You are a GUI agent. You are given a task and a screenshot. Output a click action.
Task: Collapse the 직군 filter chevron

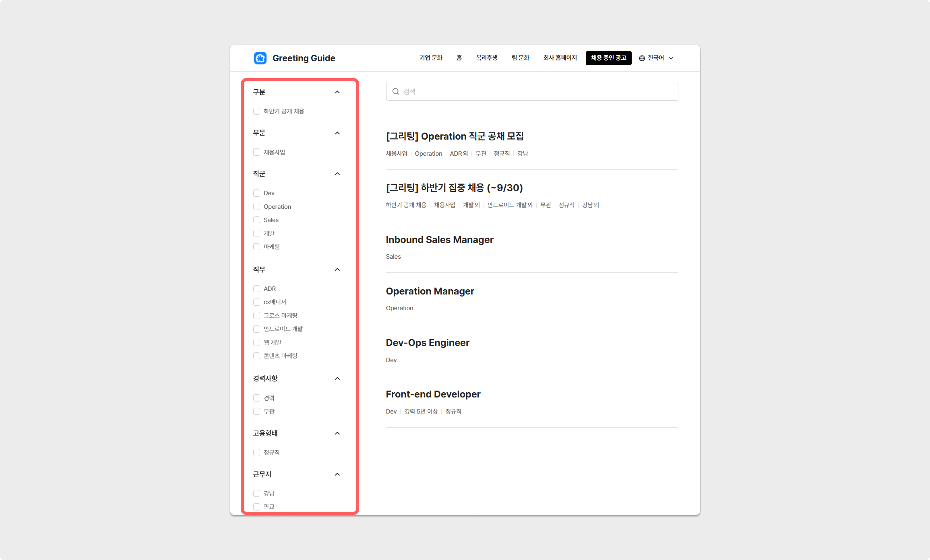pyautogui.click(x=337, y=174)
